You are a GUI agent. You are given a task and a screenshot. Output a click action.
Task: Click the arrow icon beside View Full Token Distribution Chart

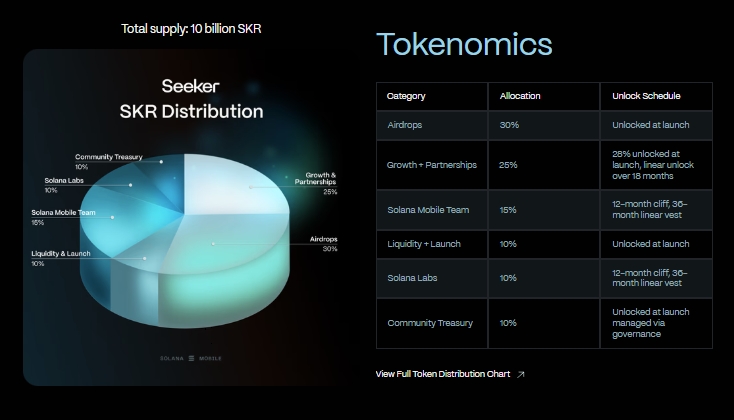point(521,374)
